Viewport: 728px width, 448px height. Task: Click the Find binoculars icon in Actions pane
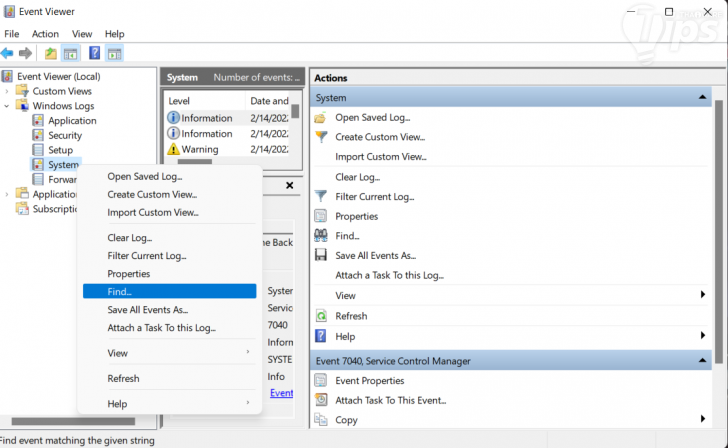point(321,235)
